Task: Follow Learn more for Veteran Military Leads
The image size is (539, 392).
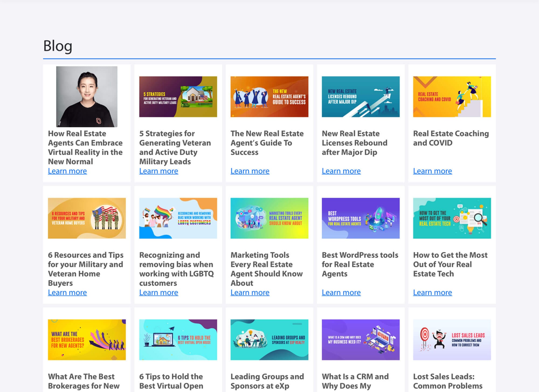Action: (x=159, y=171)
